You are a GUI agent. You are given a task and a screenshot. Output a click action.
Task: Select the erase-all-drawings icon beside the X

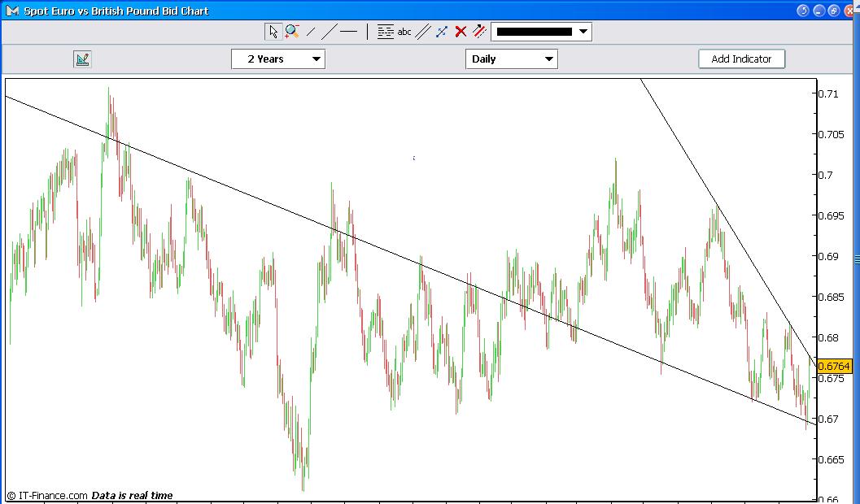pos(478,32)
